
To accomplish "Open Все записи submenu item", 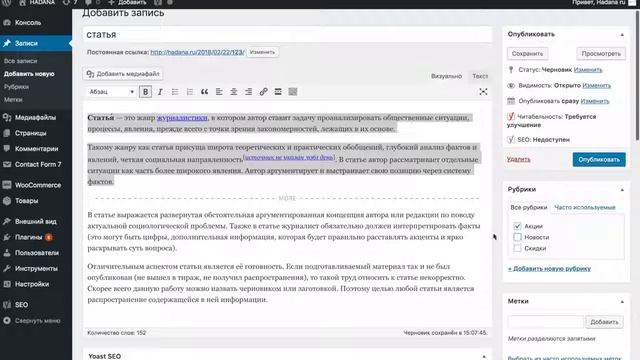I will coord(20,61).
